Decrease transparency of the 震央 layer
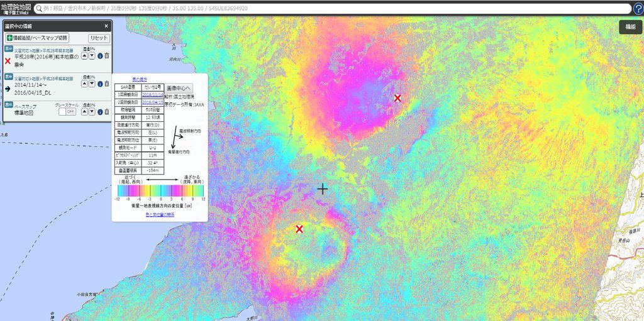 pos(92,56)
